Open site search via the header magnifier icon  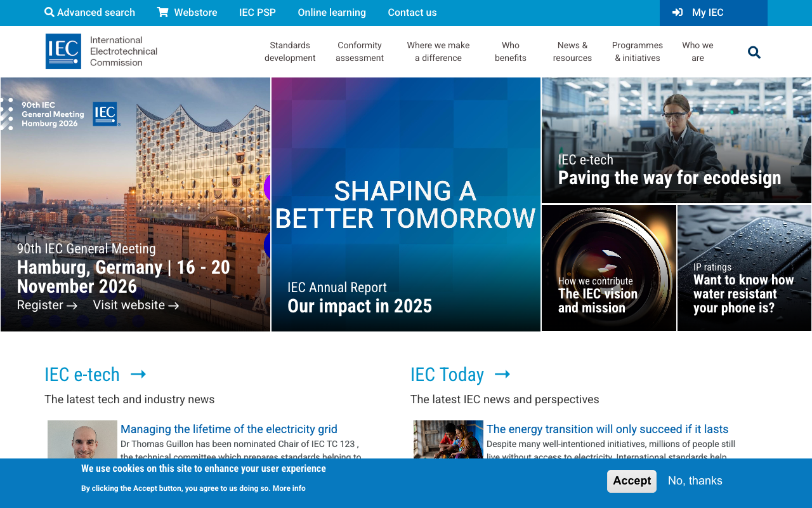coord(754,52)
